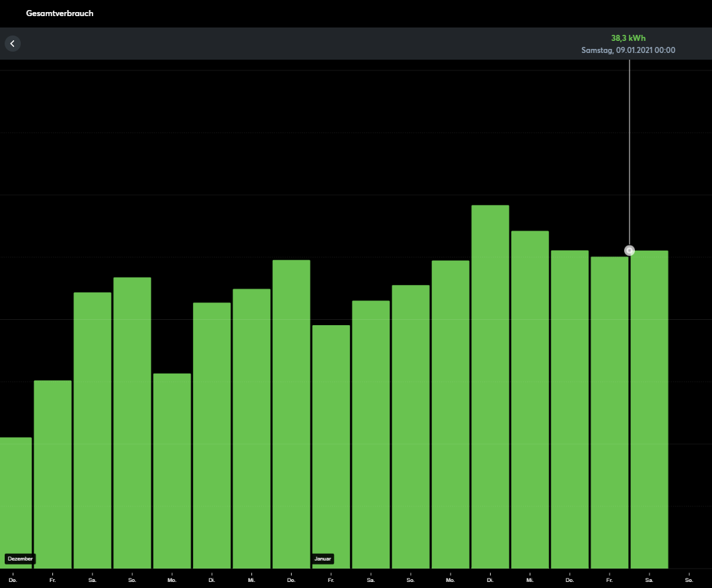Select the partial first bar at left edge
Viewport: 712px width, 588px height.
point(15,496)
